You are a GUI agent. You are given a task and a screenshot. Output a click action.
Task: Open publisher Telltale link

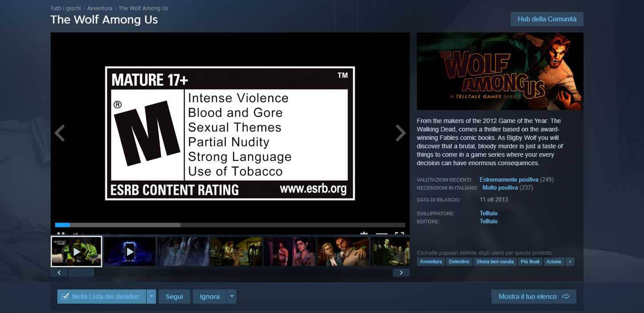pyautogui.click(x=488, y=222)
